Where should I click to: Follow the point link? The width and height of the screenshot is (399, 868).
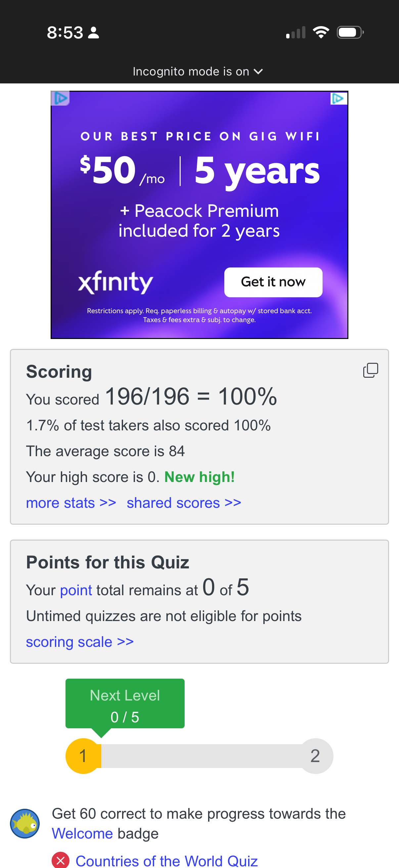point(76,590)
